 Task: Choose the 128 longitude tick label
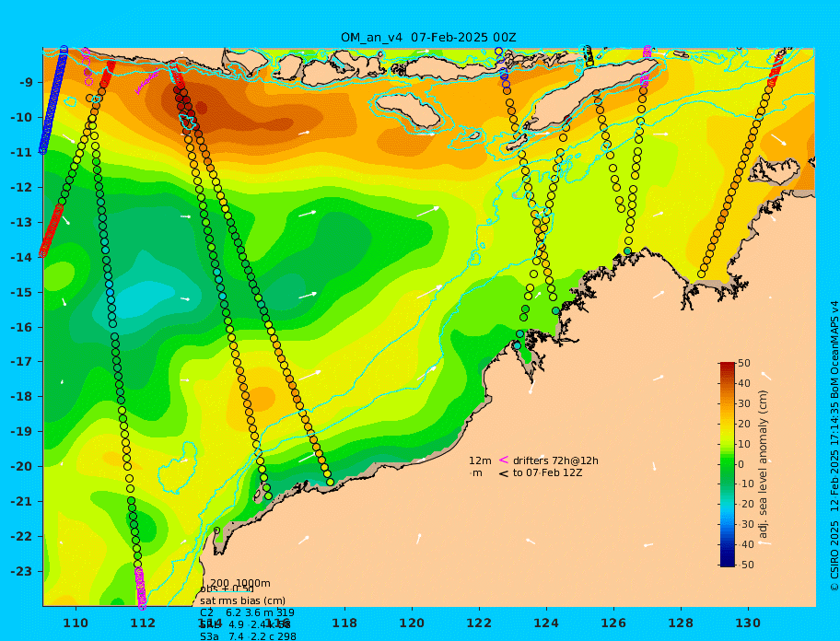681,623
